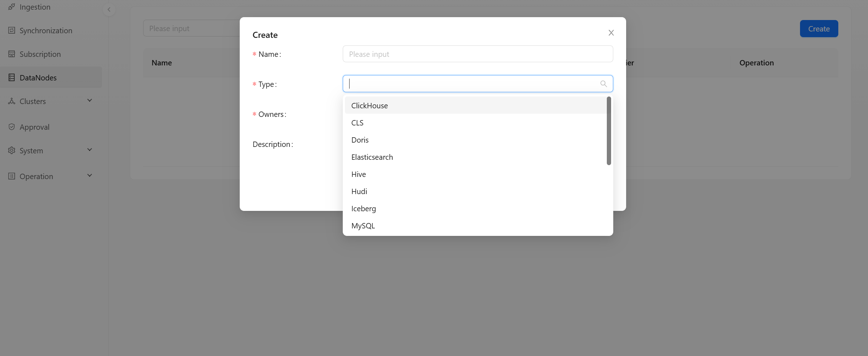Click the System gear icon
The width and height of the screenshot is (868, 356).
(x=11, y=150)
